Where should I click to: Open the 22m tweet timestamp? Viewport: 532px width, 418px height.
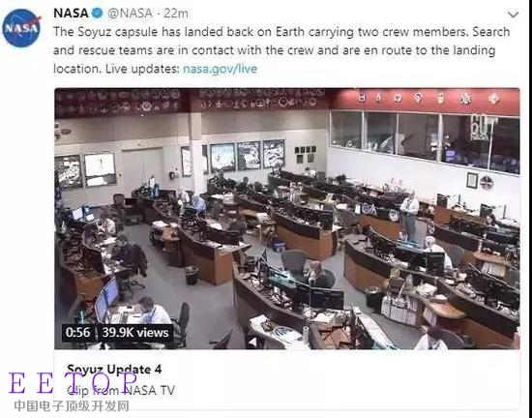[x=176, y=14]
